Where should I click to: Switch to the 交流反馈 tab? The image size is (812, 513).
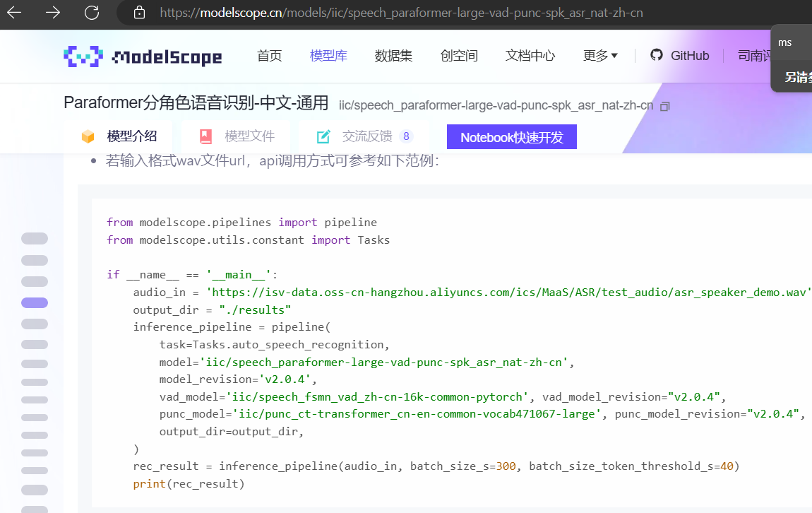tap(364, 136)
